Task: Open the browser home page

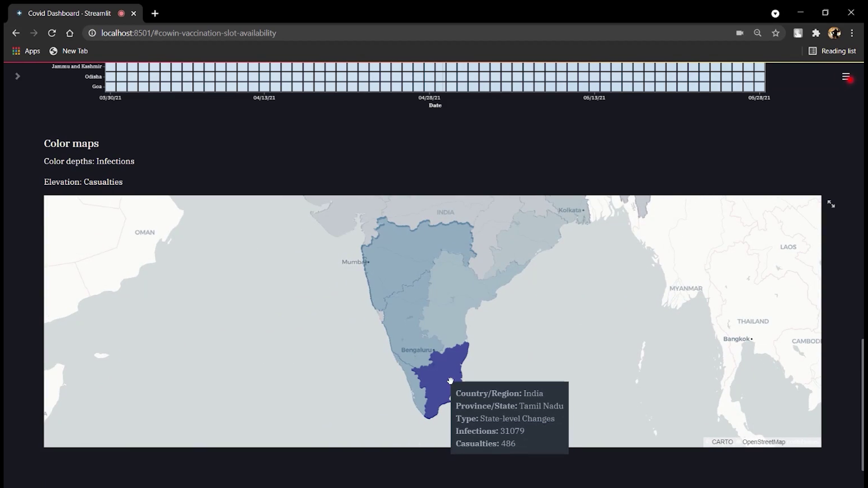Action: (70, 33)
